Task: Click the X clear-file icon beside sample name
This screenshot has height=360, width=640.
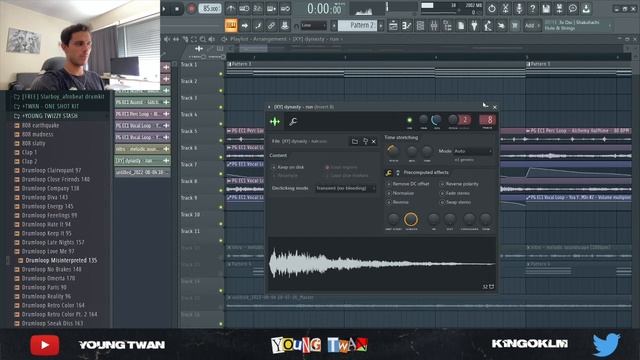Action: (373, 142)
